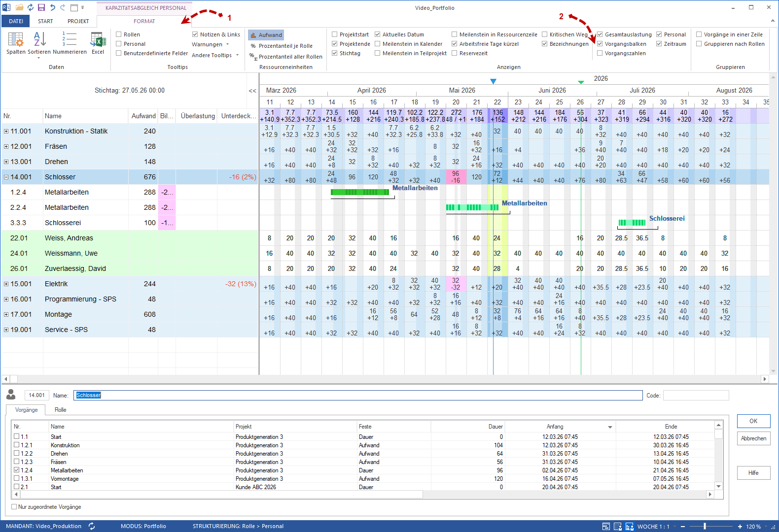The height and width of the screenshot is (532, 779).
Task: Click the Abbrechen button
Action: click(753, 438)
